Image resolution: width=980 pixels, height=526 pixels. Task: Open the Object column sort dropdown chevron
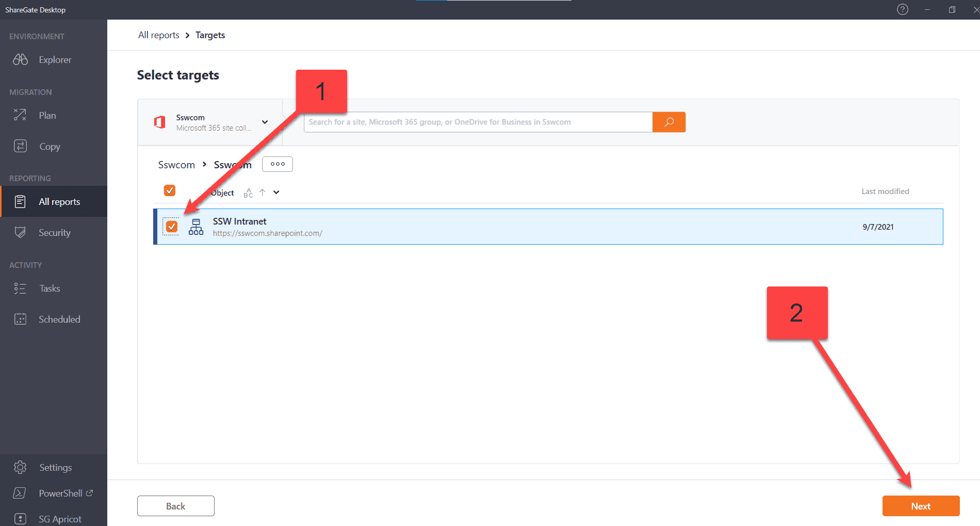tap(276, 193)
